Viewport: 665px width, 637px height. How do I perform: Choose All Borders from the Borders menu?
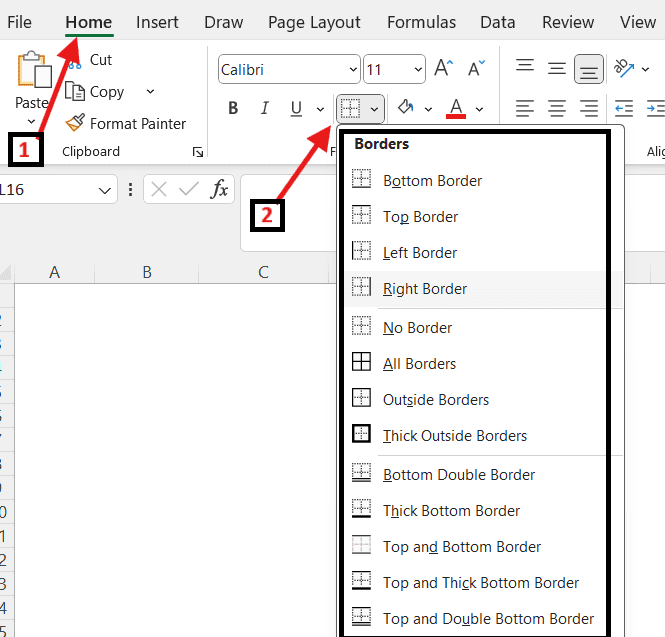(x=419, y=364)
